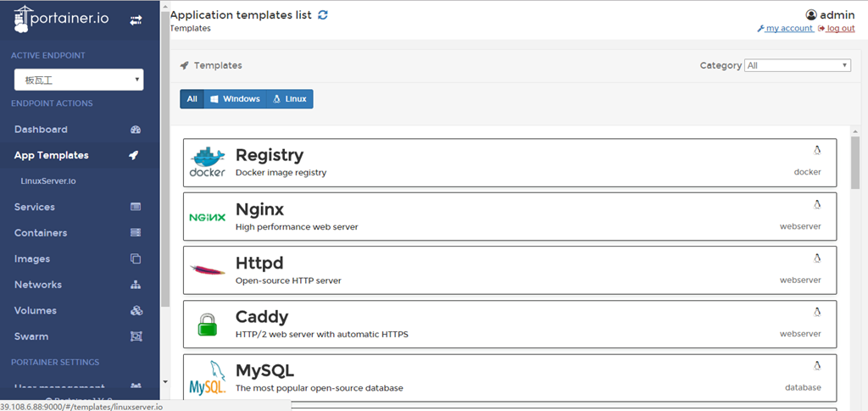Open the Category dropdown filter

coord(797,65)
